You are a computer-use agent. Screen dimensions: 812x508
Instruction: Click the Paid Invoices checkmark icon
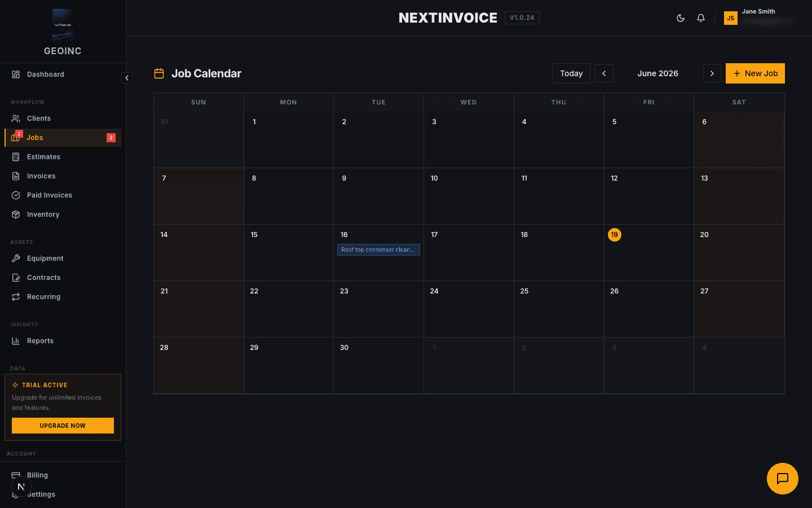16,195
